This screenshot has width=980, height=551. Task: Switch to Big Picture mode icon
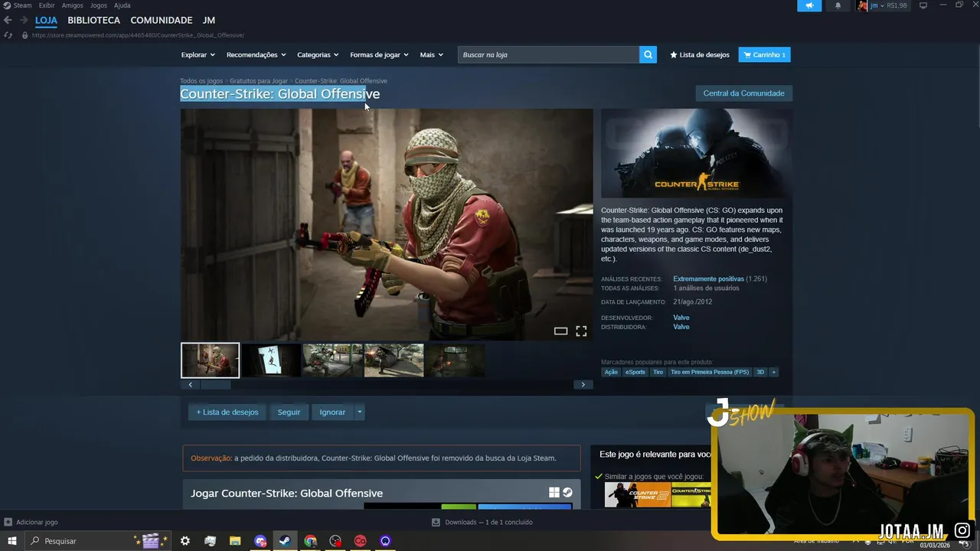923,5
